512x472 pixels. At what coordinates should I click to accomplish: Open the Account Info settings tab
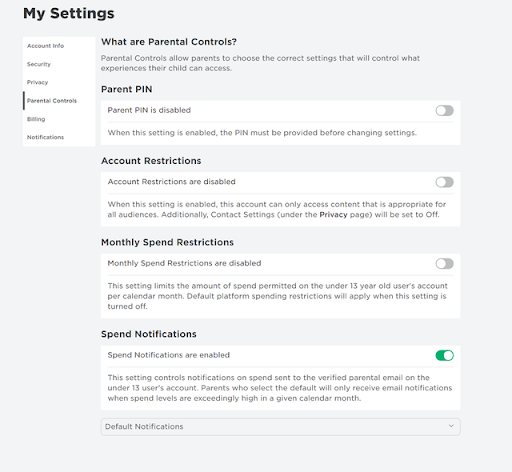[45, 46]
